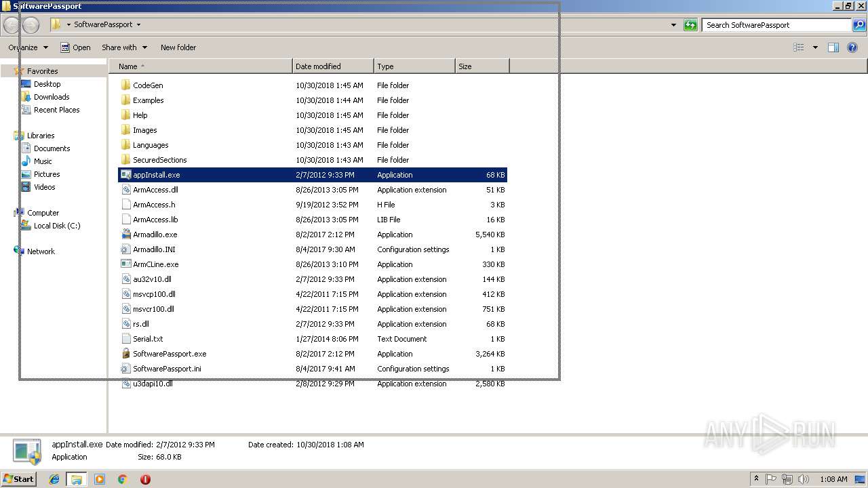Click the ArmAccess.h file icon
868x488 pixels.
125,205
